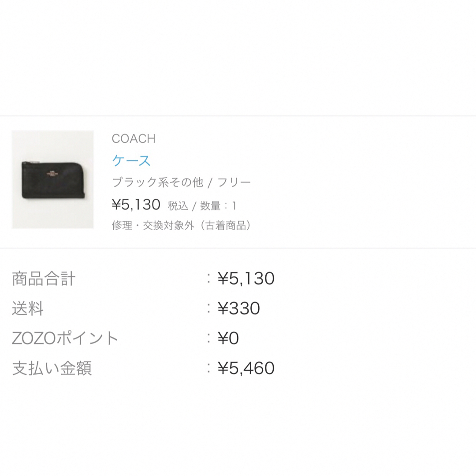Click the ブラック系その他 / フリー color and size text
This screenshot has height=476, width=476.
coord(181,182)
